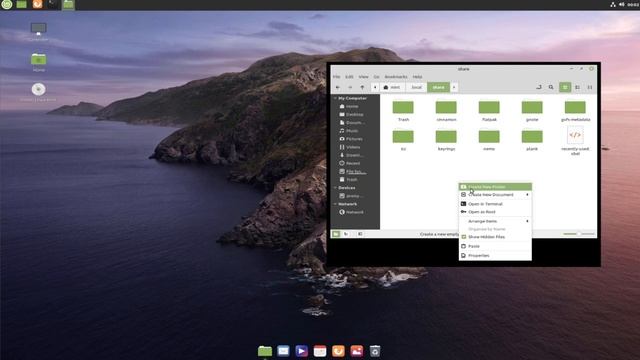
Task: Select the flatpak folder
Action: (x=489, y=111)
